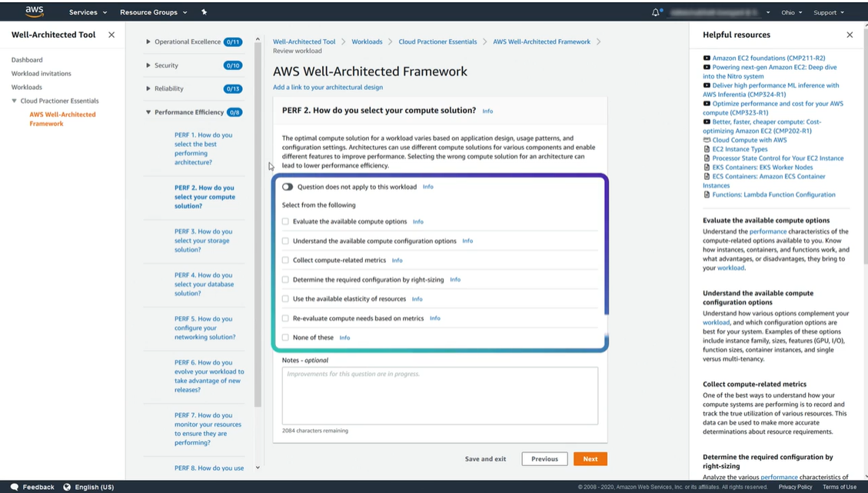Image resolution: width=868 pixels, height=493 pixels.
Task: Click document icon beside EC2 Instance Types
Action: point(707,149)
